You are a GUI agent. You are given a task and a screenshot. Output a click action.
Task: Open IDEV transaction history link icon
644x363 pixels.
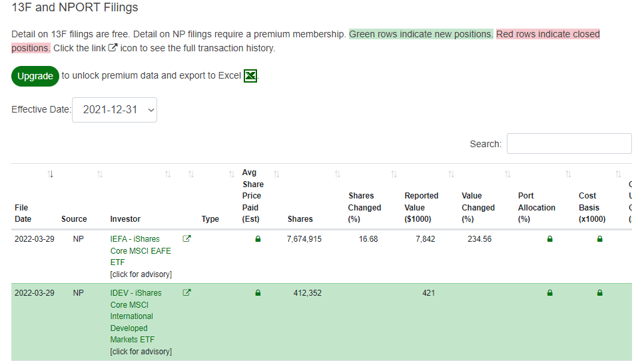[186, 292]
